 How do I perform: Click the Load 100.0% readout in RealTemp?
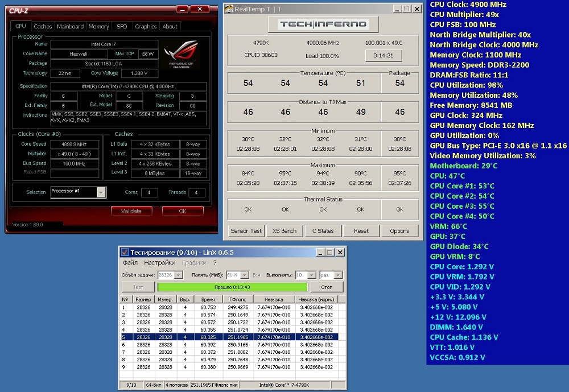point(322,56)
